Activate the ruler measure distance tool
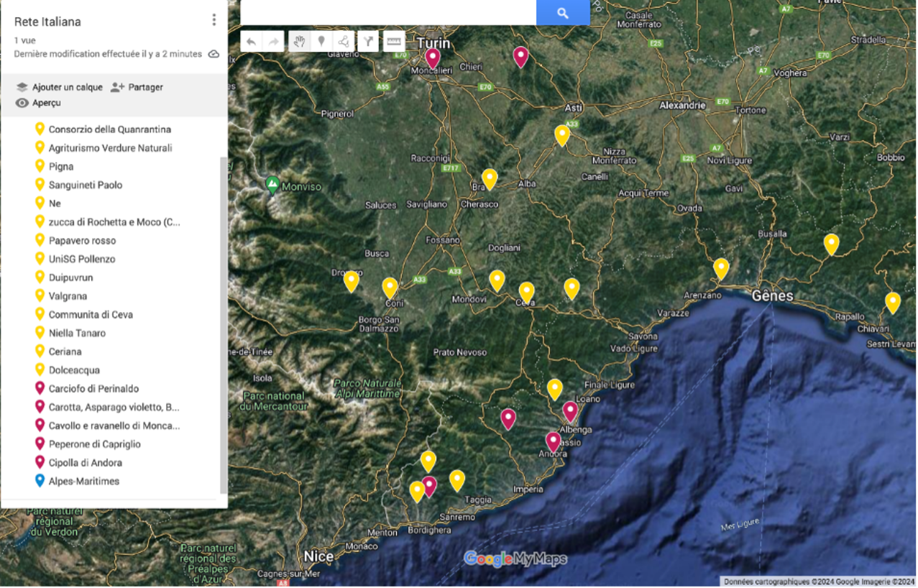This screenshot has height=588, width=918. pos(394,42)
